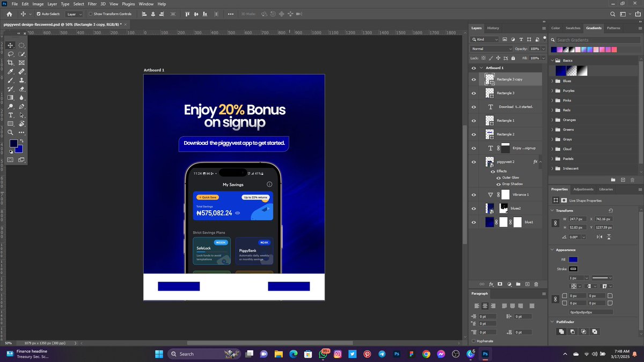Toggle visibility of Vibrance 1 layer
Screen dimensions: 644x362
(473, 195)
